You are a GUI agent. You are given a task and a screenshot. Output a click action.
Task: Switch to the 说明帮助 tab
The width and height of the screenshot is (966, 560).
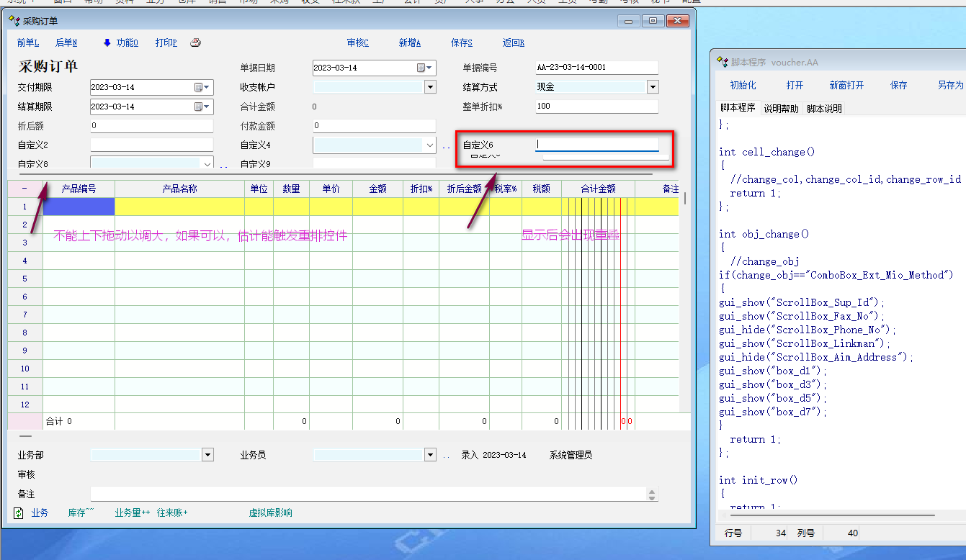[x=781, y=109]
